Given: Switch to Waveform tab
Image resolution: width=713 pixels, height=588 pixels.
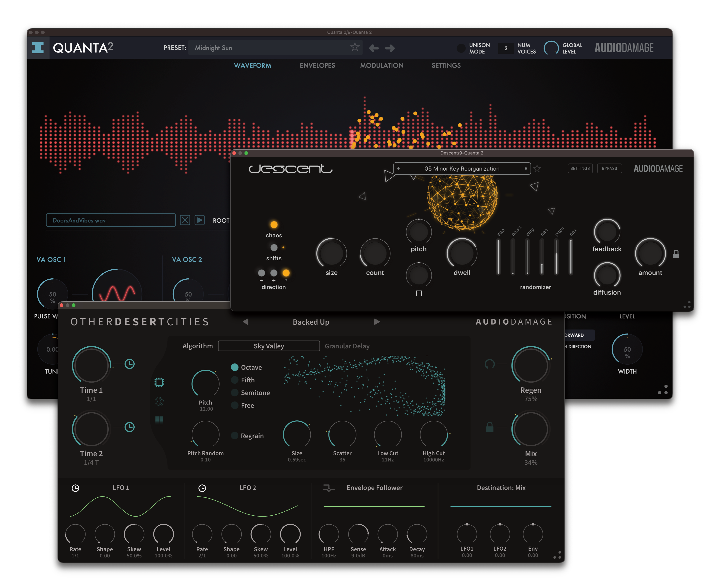Looking at the screenshot, I should [x=252, y=65].
